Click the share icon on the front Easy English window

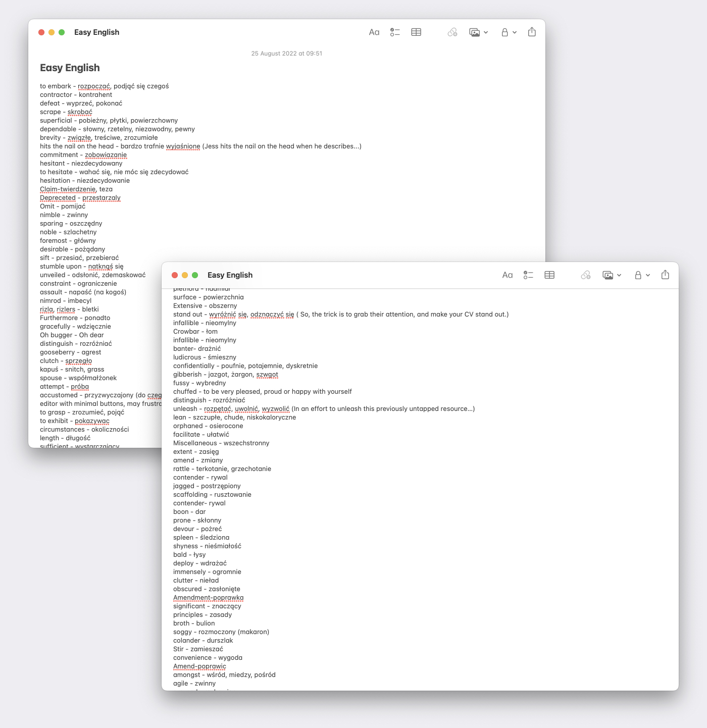click(x=665, y=275)
